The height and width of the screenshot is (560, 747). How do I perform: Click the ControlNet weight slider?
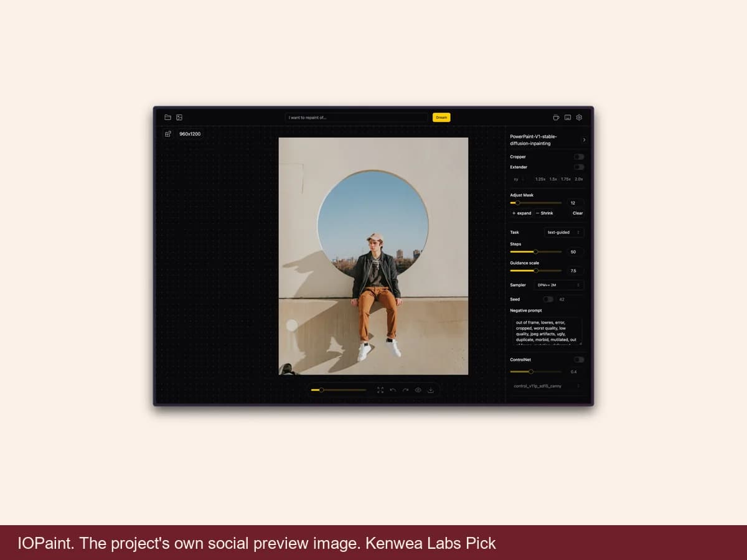point(536,371)
